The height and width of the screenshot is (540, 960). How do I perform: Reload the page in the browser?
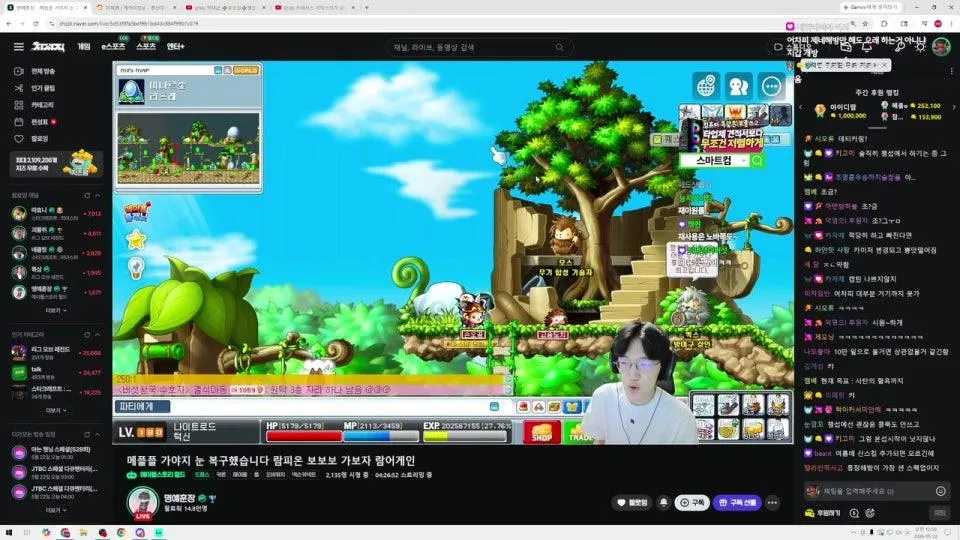(x=36, y=23)
